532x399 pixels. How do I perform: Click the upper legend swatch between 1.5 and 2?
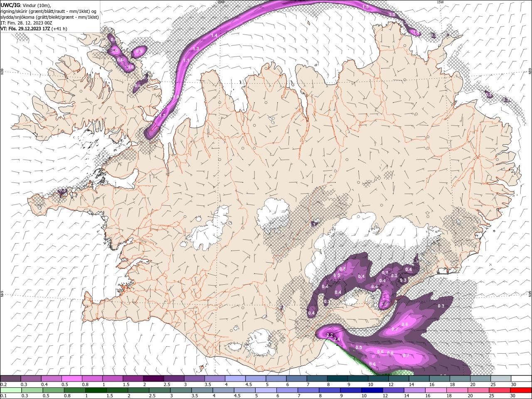(x=133, y=379)
